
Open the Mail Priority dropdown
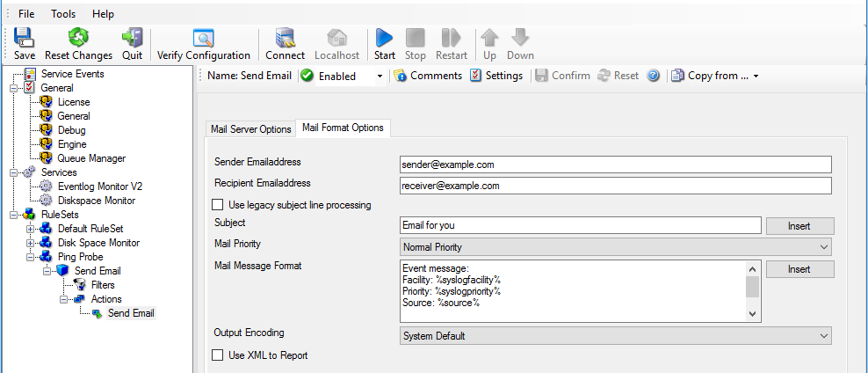[x=822, y=247]
